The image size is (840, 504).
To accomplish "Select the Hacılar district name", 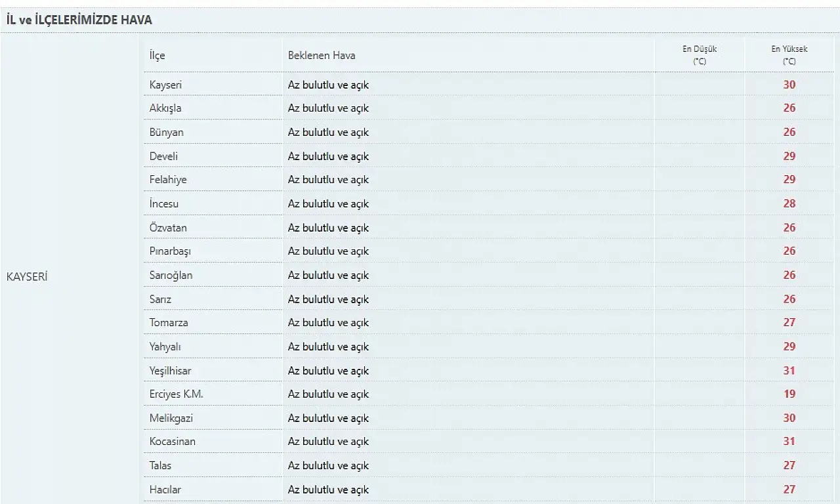I will click(x=165, y=490).
